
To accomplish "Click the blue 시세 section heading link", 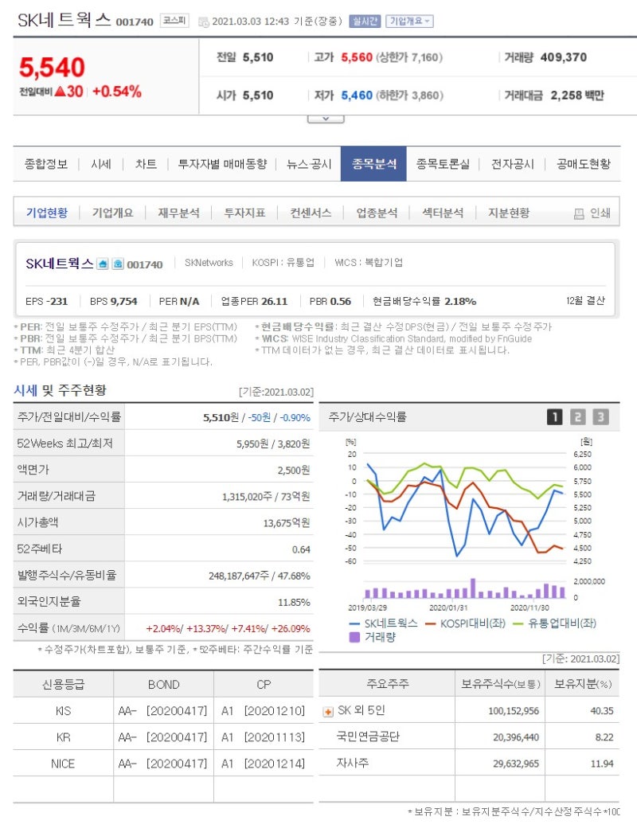I will [x=25, y=389].
